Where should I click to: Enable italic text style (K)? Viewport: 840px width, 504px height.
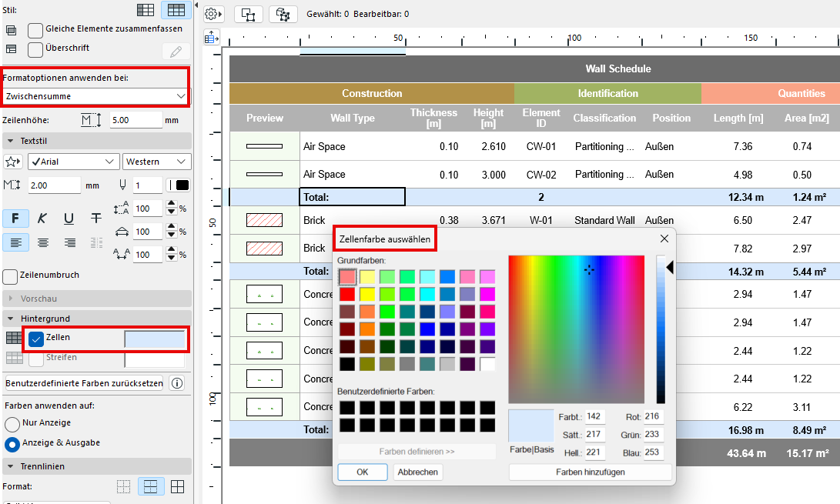pyautogui.click(x=42, y=219)
